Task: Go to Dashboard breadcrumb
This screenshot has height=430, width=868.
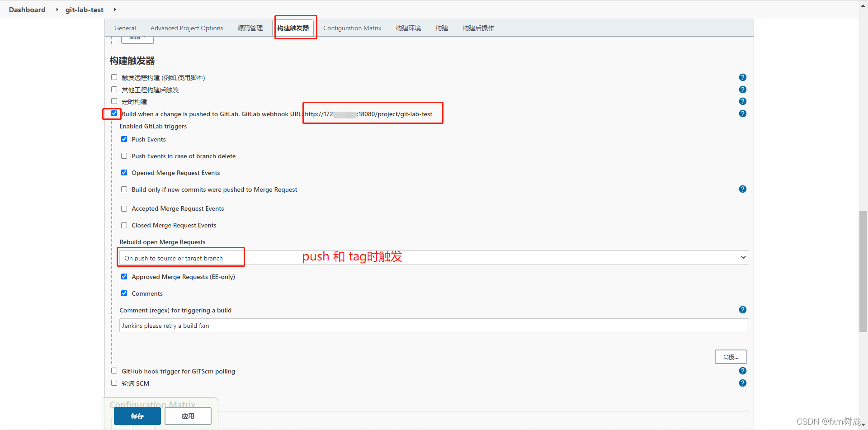Action: coord(27,9)
